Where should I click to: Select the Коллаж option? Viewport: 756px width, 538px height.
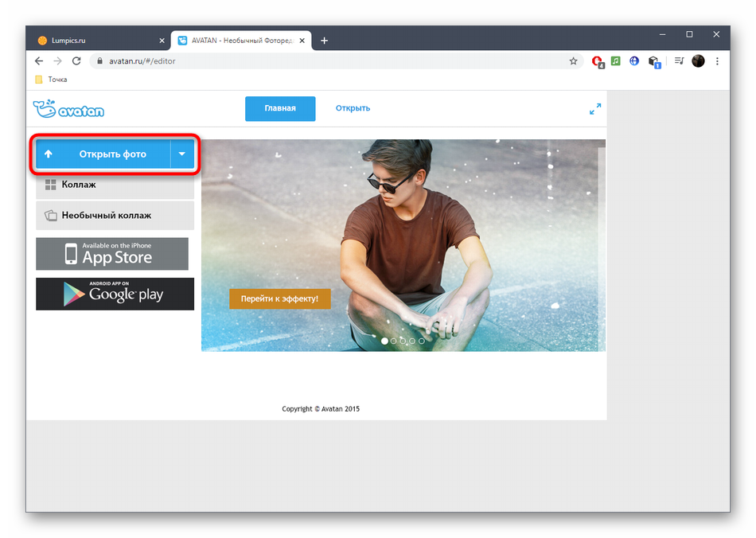point(115,185)
